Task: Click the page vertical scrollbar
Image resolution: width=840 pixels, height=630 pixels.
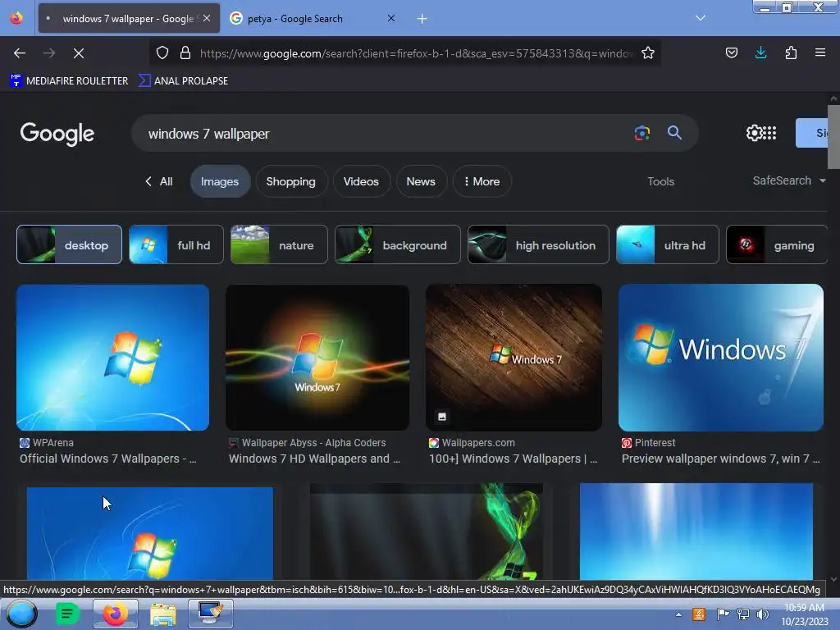Action: pyautogui.click(x=833, y=137)
